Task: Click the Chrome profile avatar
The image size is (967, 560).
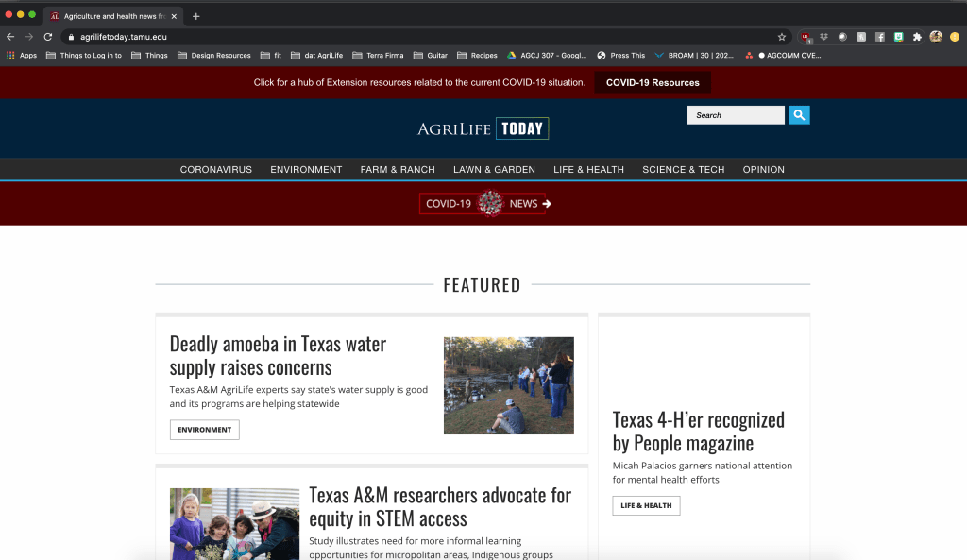Action: pos(936,37)
